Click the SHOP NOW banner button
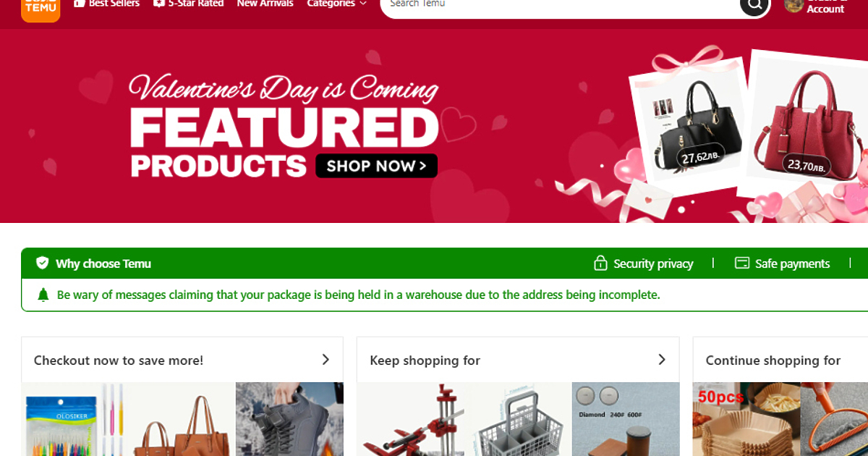Viewport: 868px width, 456px height. [376, 166]
